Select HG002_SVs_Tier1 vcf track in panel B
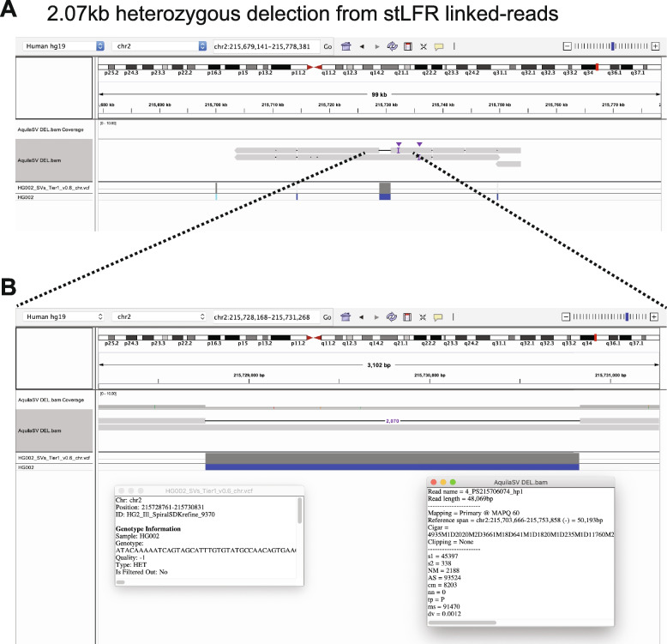Image resolution: width=667 pixels, height=644 pixels. click(x=54, y=458)
